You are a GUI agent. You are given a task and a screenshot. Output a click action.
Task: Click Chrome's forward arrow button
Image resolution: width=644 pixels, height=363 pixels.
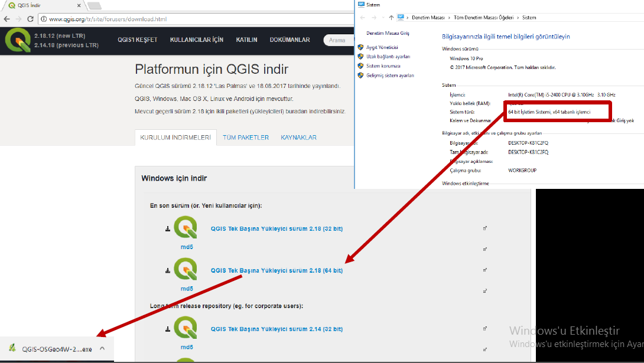tap(18, 19)
